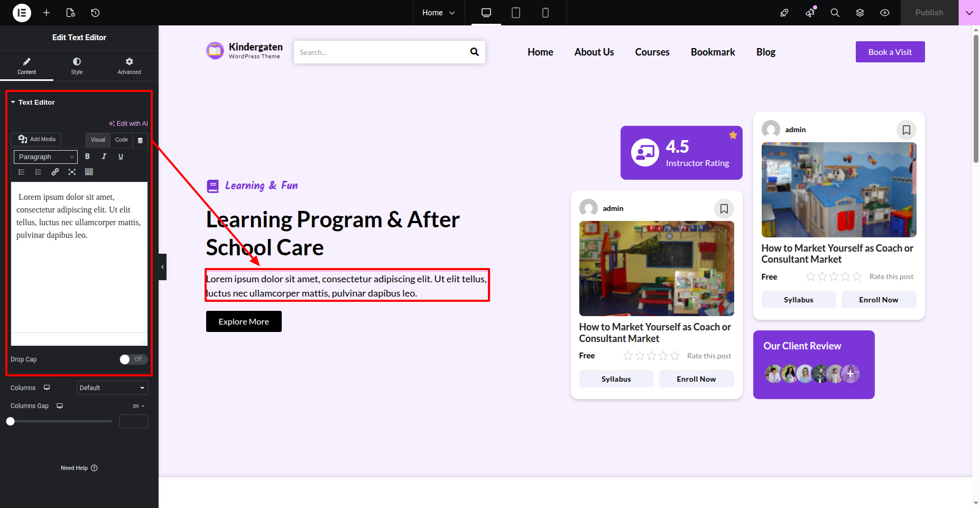Image resolution: width=980 pixels, height=508 pixels.
Task: Toggle preview with the eye icon
Action: pos(885,13)
